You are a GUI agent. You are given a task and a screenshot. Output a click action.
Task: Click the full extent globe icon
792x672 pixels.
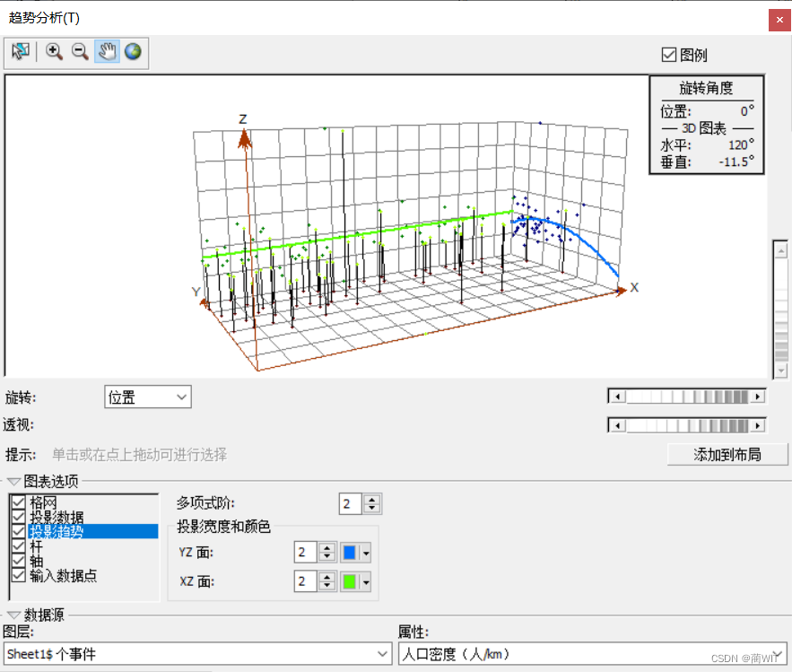point(133,51)
